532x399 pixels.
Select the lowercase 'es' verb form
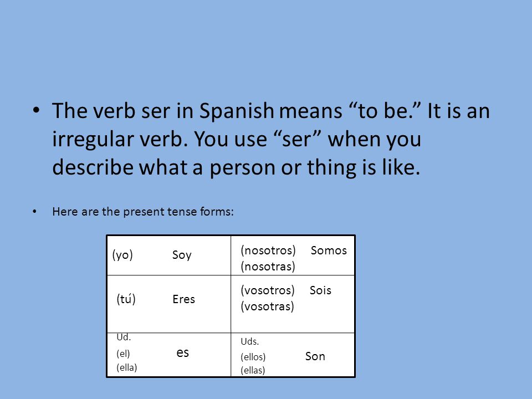(182, 353)
